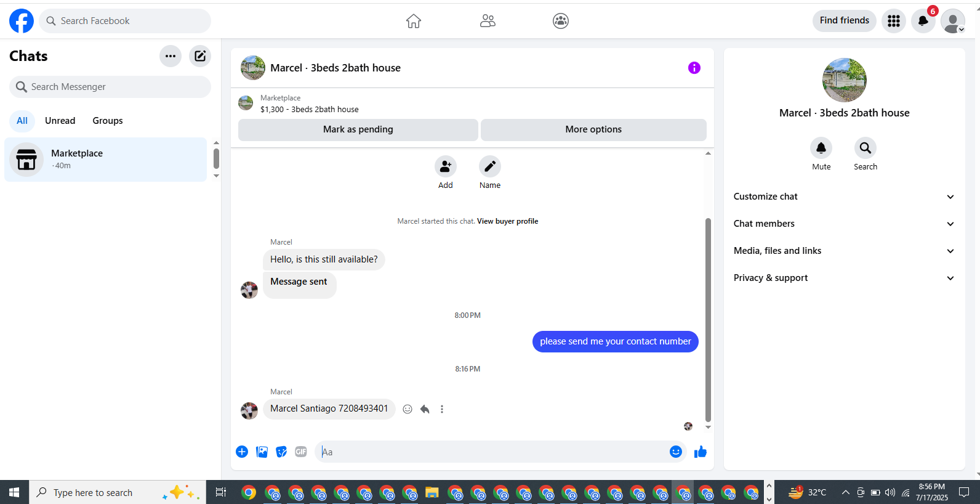Open the volume icon in system tray
The image size is (980, 504).
890,492
